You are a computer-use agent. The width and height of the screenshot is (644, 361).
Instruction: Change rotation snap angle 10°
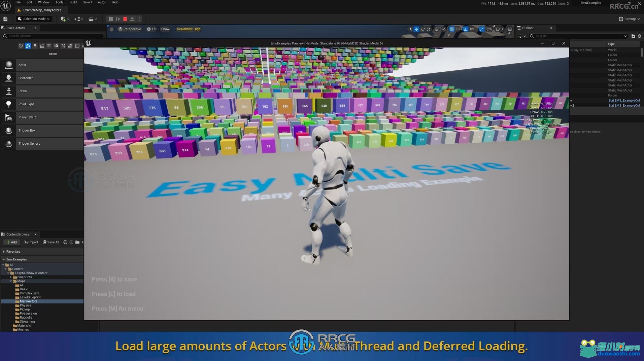(472, 29)
